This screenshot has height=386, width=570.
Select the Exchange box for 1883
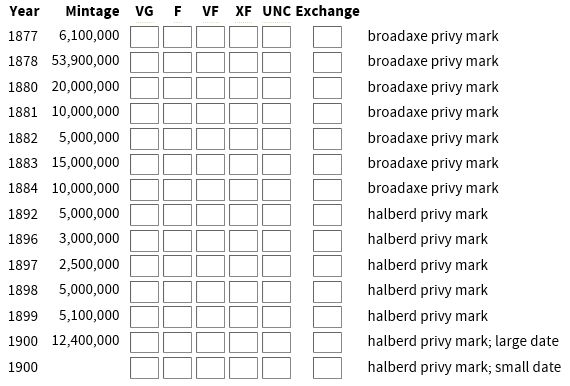tap(327, 164)
